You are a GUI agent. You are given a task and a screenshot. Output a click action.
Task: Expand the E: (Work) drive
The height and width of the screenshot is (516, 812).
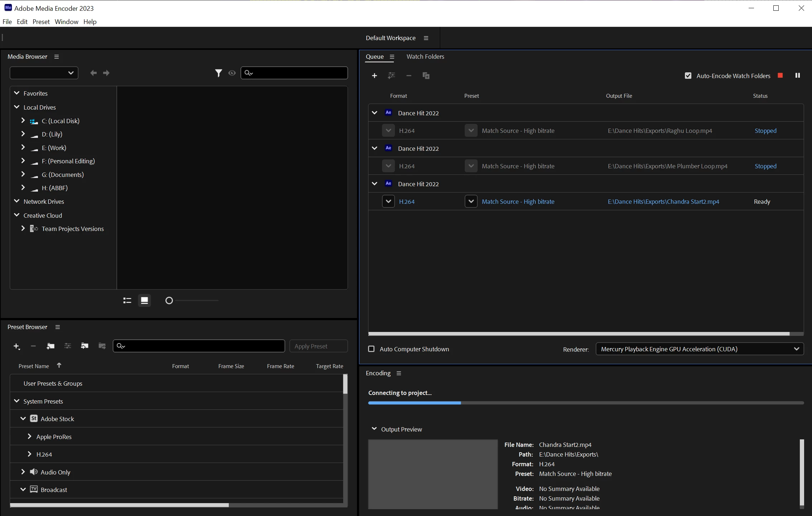(x=23, y=148)
